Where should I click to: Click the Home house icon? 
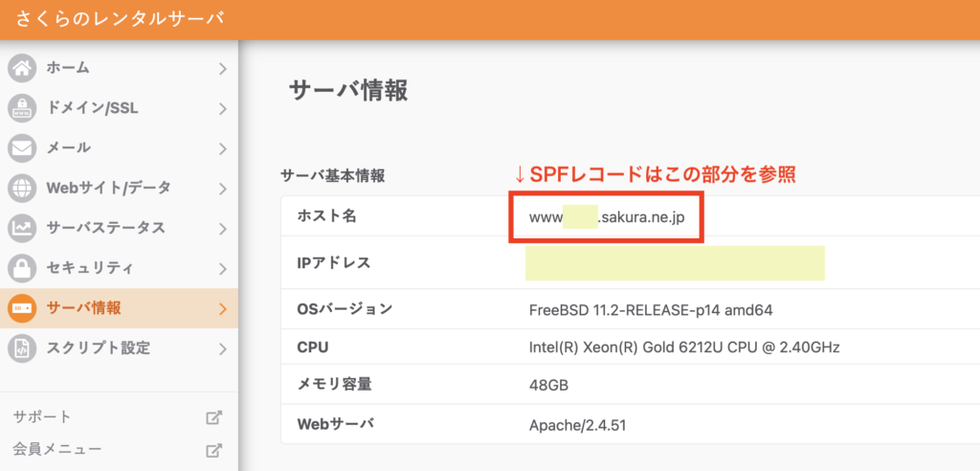(x=23, y=69)
